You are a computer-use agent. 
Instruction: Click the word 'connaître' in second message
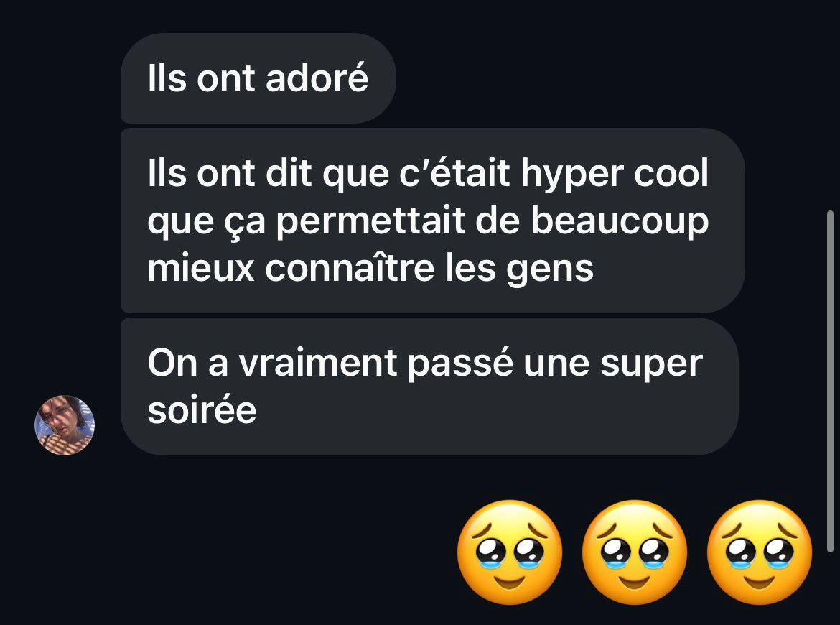pos(350,267)
